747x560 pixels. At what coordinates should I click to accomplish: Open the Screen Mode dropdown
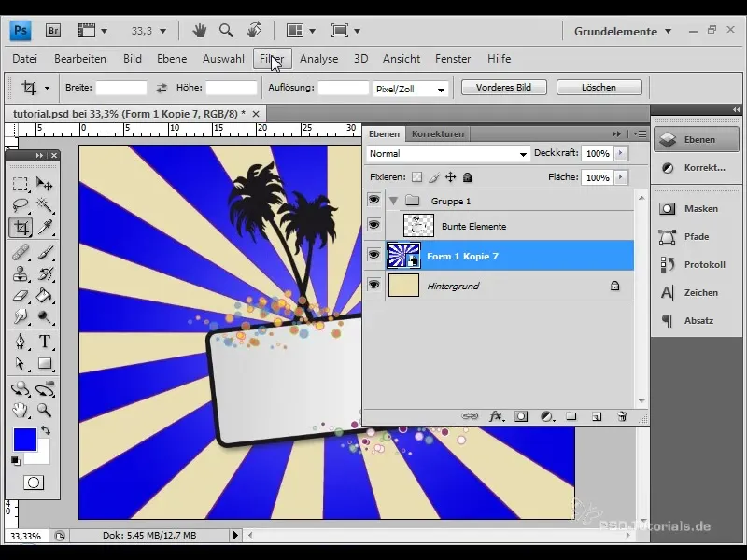click(345, 31)
